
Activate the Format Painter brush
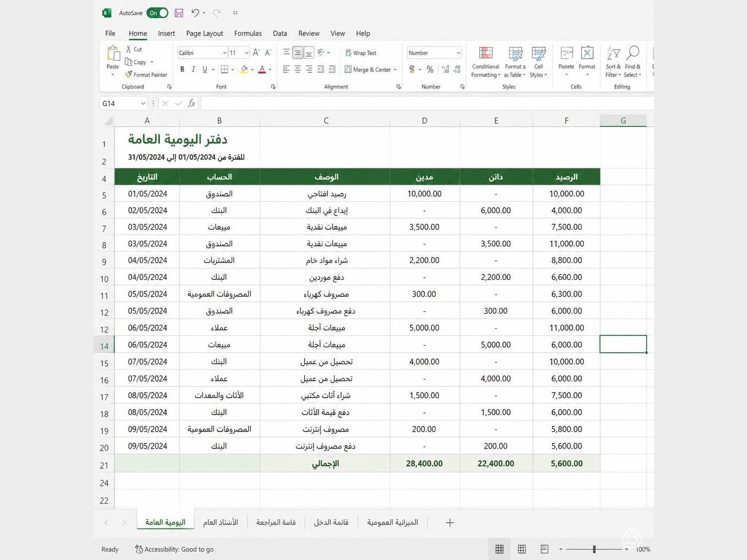(129, 74)
